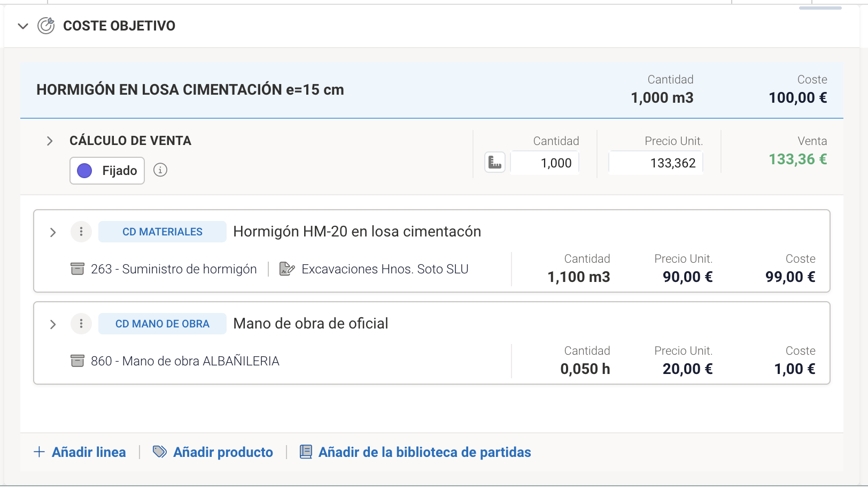Open three-dot menu for Mano de obra line
The image size is (868, 489).
pyautogui.click(x=81, y=324)
